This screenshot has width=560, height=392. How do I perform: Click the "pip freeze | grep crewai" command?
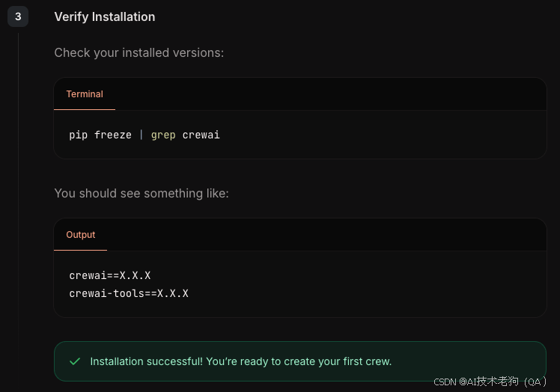click(x=144, y=135)
